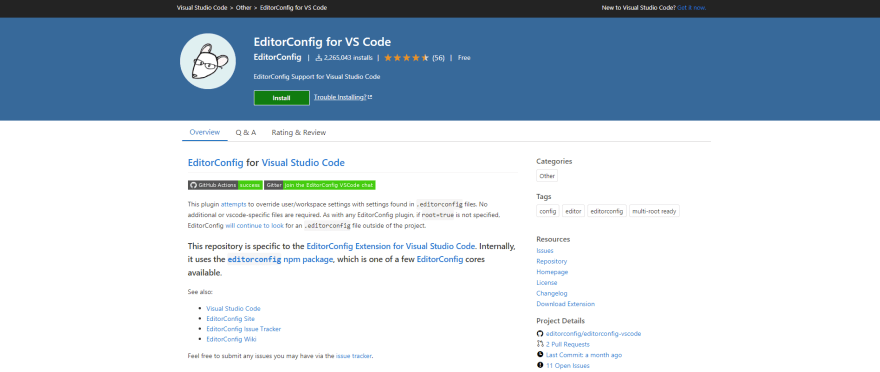Open the Issues resource link
Viewport: 880px width, 372px height.
[544, 251]
